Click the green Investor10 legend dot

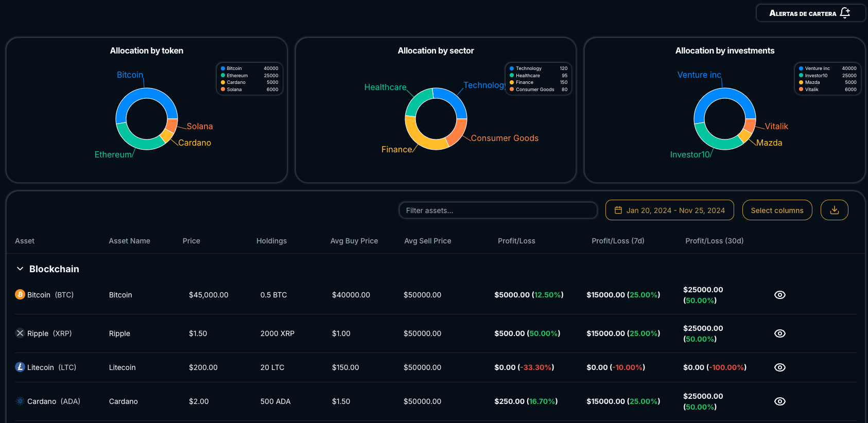click(x=801, y=76)
